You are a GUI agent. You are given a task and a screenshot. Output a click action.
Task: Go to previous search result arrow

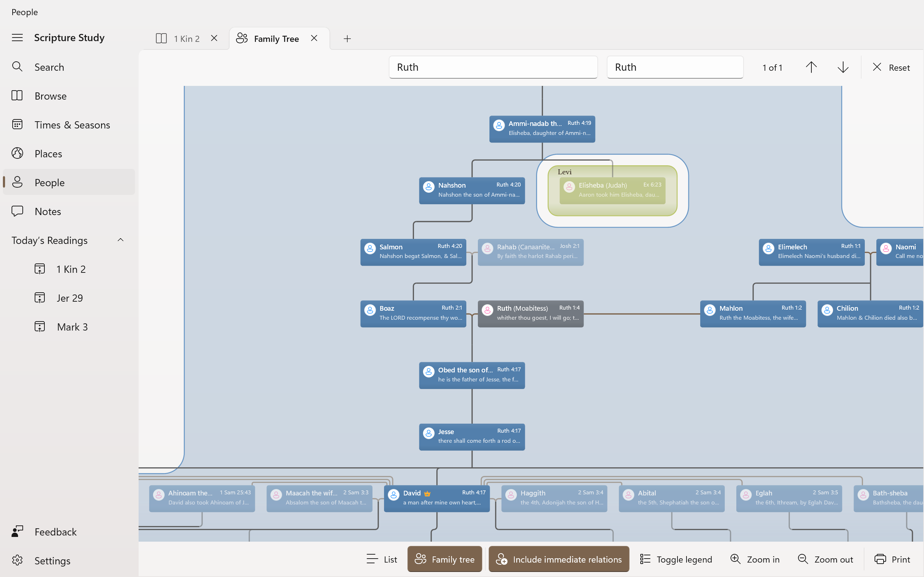[811, 67]
